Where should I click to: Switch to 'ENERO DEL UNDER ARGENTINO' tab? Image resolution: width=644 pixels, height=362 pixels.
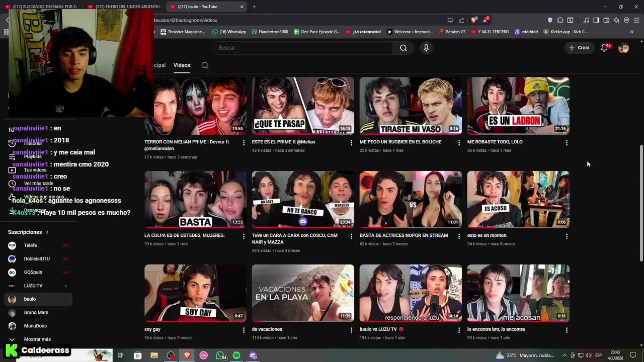coord(124,7)
